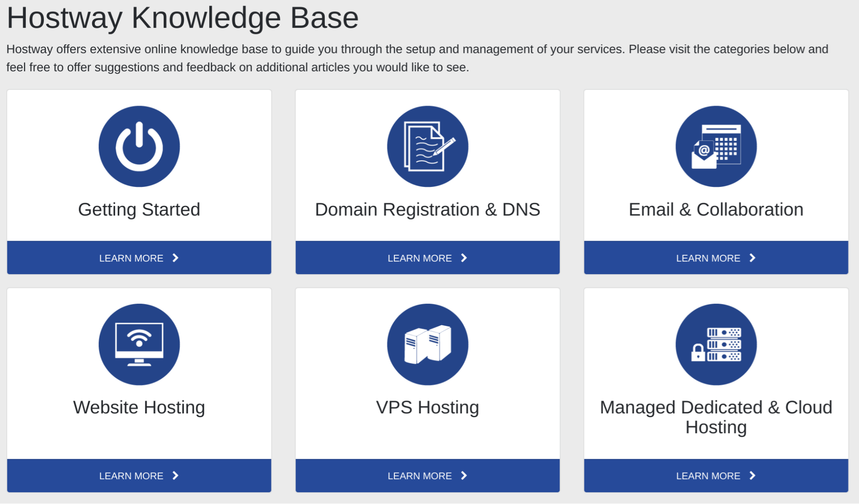Select the Managed Dedicated & Cloud Hosting title
859x504 pixels.
point(716,417)
